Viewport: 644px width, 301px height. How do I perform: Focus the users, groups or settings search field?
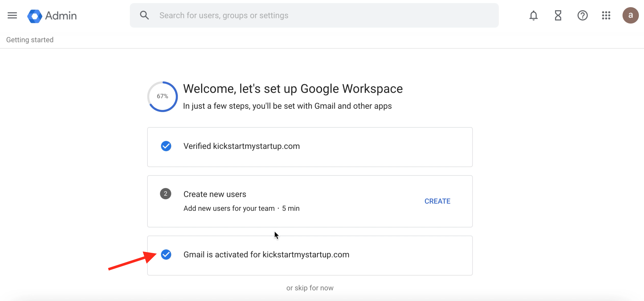coord(314,15)
